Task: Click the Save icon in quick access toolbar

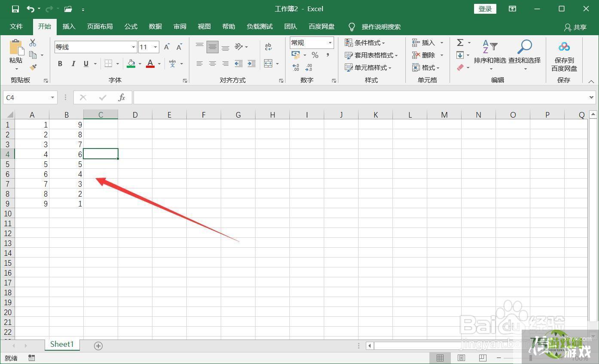Action: (15, 9)
